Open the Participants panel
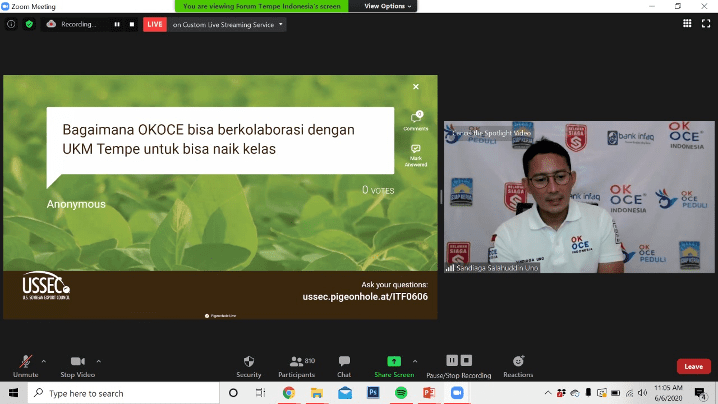The width and height of the screenshot is (718, 404). click(296, 362)
